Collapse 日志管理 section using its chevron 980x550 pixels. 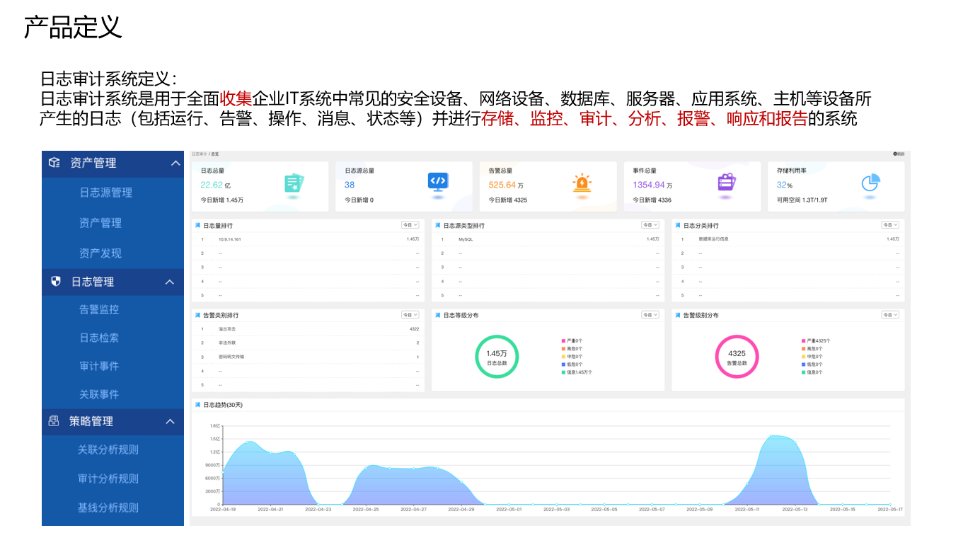pyautogui.click(x=170, y=282)
